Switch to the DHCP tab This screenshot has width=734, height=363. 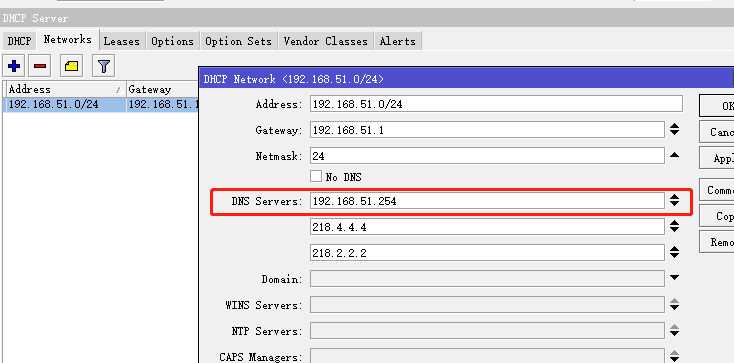tap(20, 41)
